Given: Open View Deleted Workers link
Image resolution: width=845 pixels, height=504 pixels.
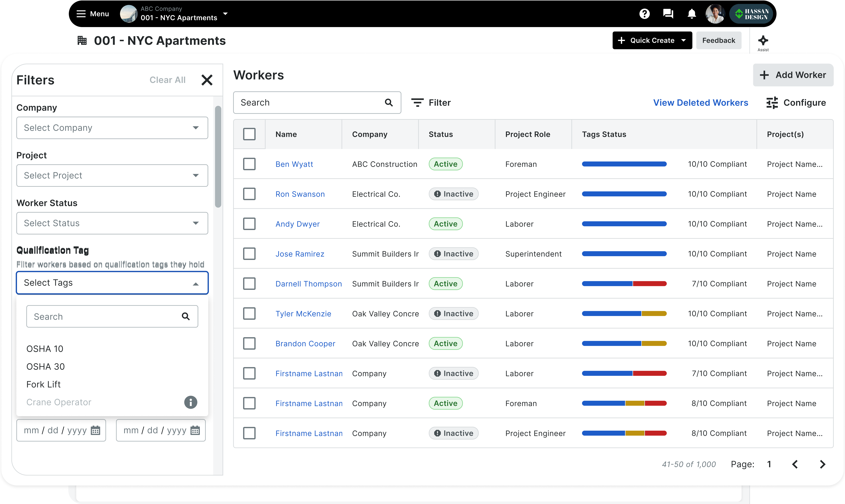Looking at the screenshot, I should [700, 103].
